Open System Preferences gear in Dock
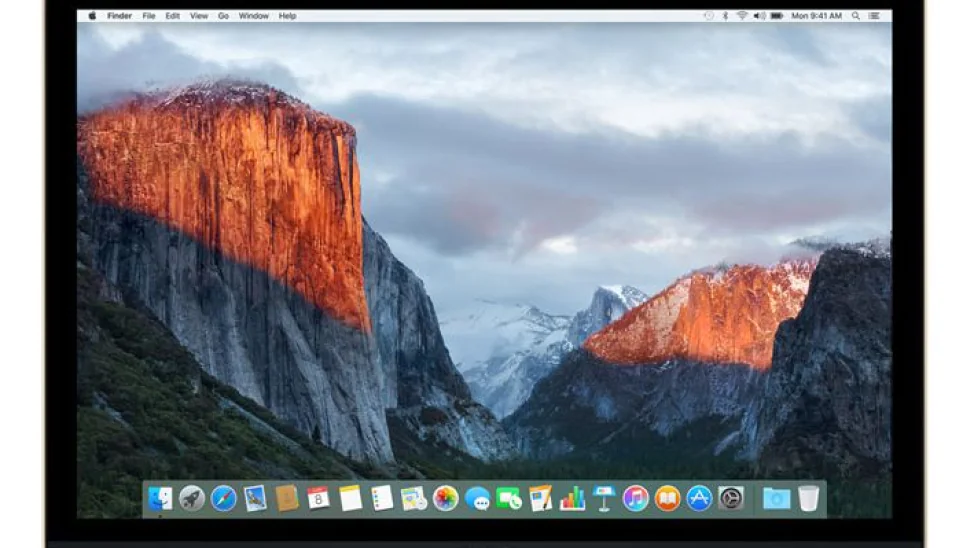 (731, 498)
